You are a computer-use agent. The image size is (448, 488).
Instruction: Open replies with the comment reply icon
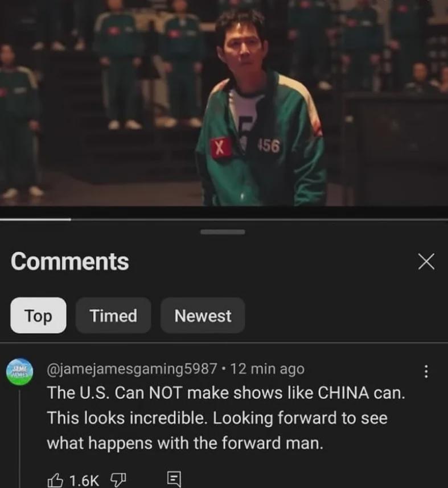tap(174, 479)
